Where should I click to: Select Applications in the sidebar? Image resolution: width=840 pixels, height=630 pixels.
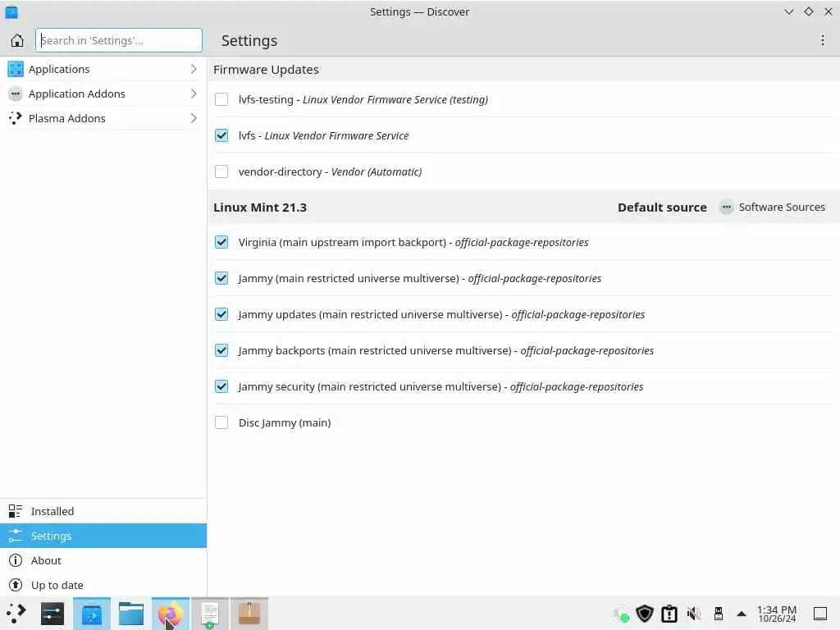click(103, 69)
